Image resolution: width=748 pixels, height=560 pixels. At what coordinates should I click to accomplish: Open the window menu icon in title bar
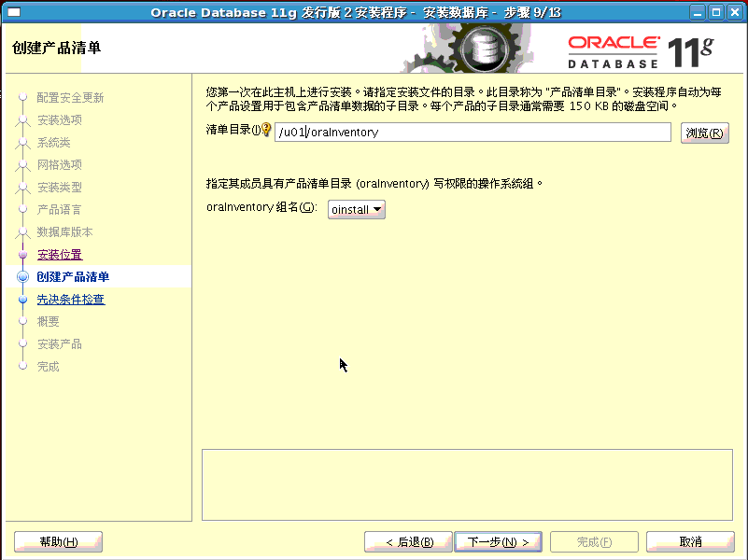pos(14,12)
